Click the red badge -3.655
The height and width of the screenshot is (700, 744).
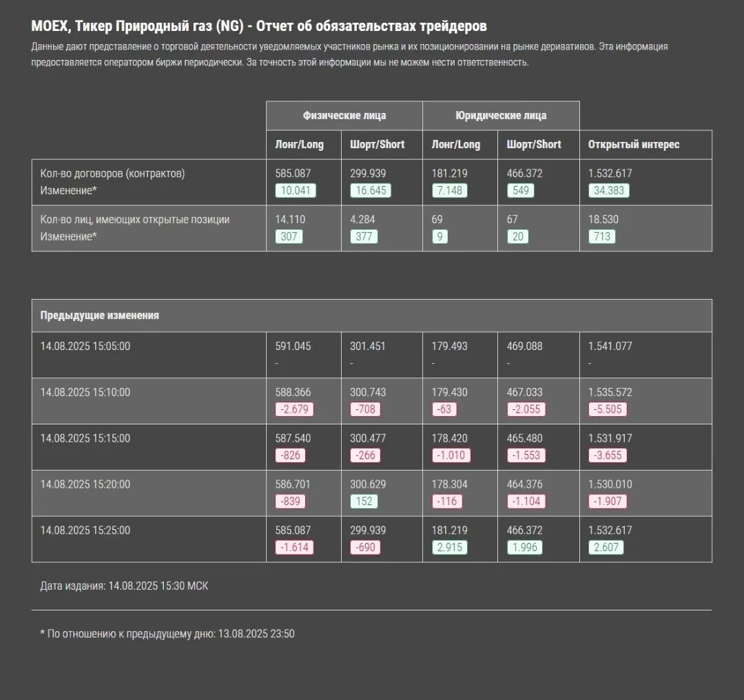pyautogui.click(x=608, y=455)
